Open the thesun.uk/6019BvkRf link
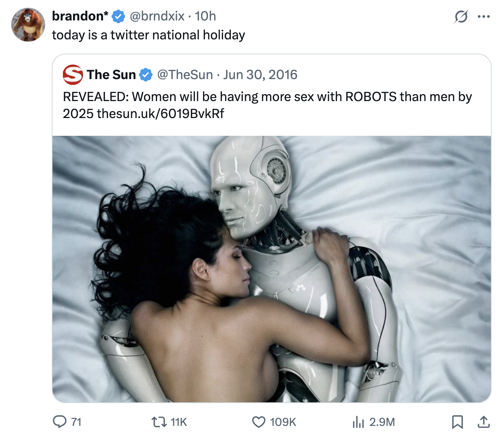 click(161, 114)
